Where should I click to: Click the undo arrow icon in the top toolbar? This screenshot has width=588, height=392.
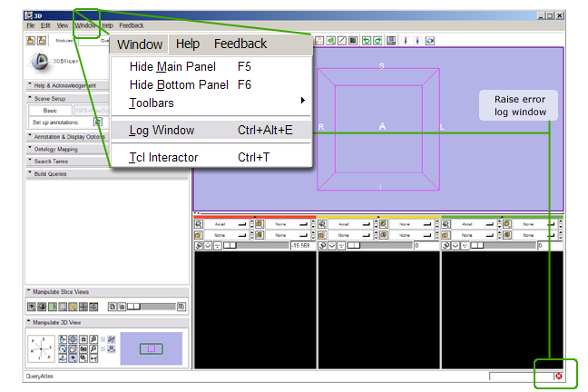pos(367,41)
